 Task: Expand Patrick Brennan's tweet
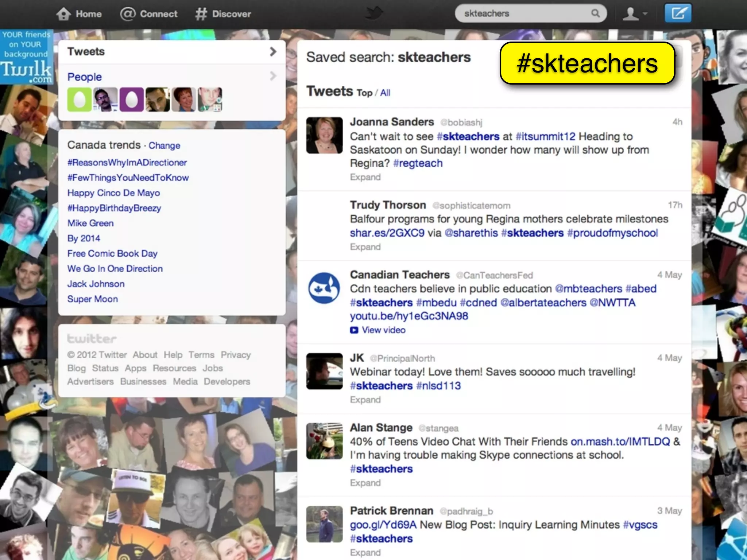[x=365, y=553]
